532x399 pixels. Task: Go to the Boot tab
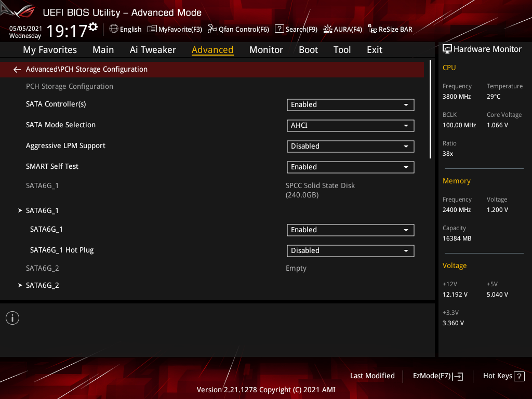pyautogui.click(x=308, y=50)
